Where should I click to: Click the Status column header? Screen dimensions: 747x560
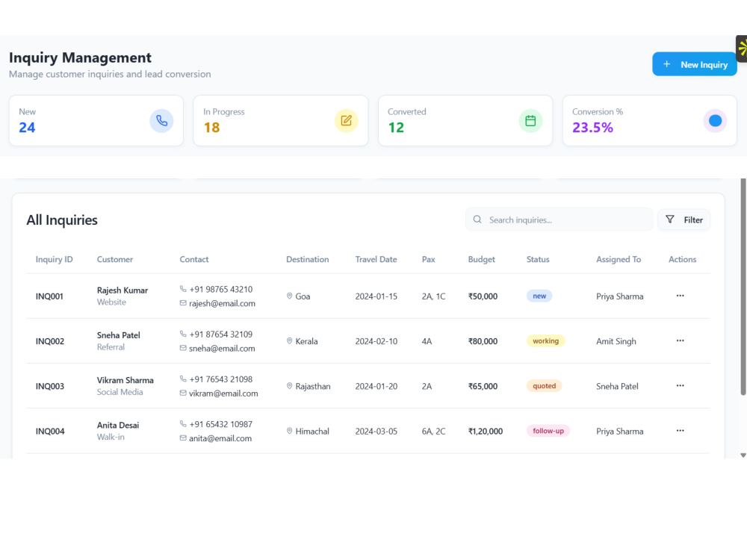pos(538,259)
